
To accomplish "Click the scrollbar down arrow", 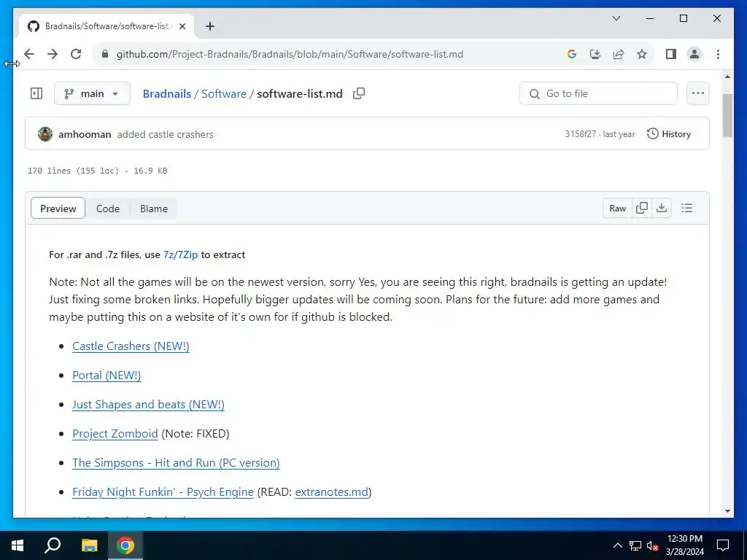I will pyautogui.click(x=727, y=511).
